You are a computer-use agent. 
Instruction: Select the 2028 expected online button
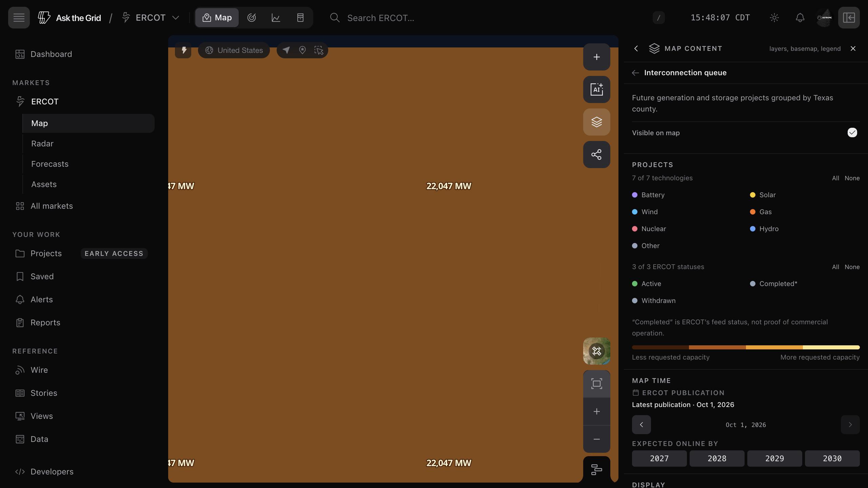717,459
